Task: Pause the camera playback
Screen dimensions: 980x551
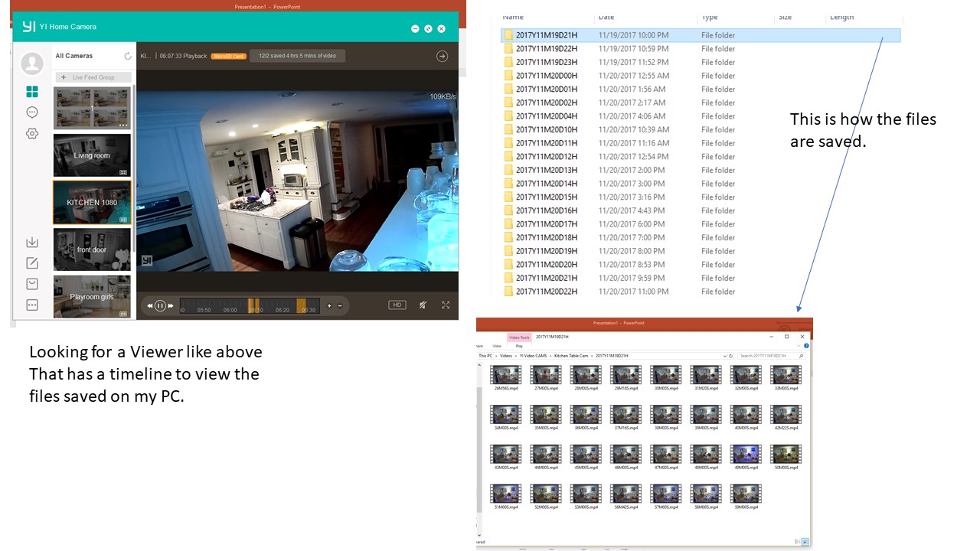Action: pos(160,305)
